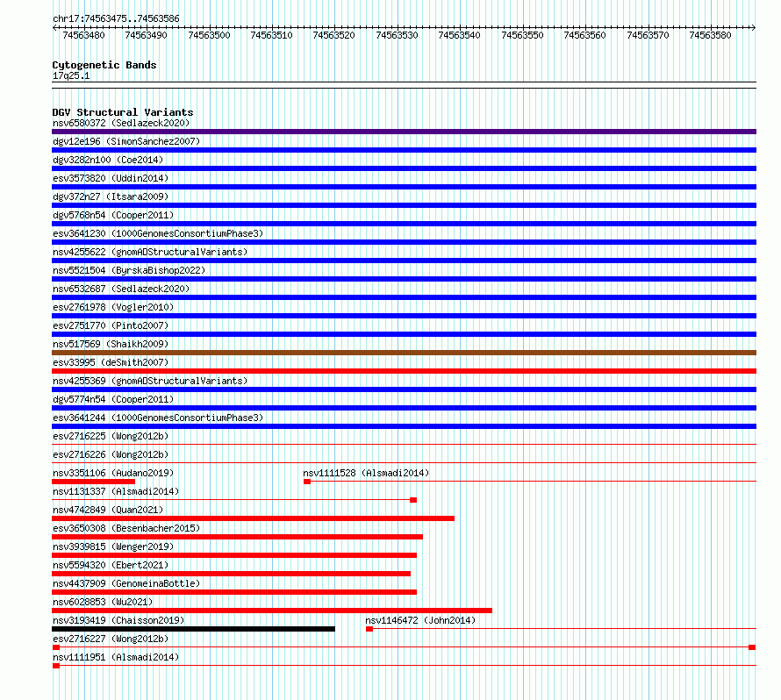The width and height of the screenshot is (781, 700).
Task: Select nsv4437909 (GenomeinaBottle) label
Action: coord(126,583)
